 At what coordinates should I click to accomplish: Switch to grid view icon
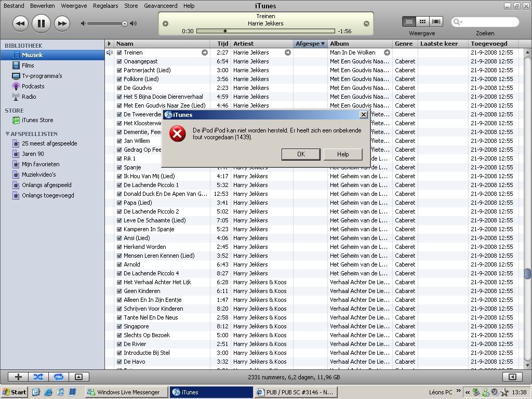tap(423, 21)
